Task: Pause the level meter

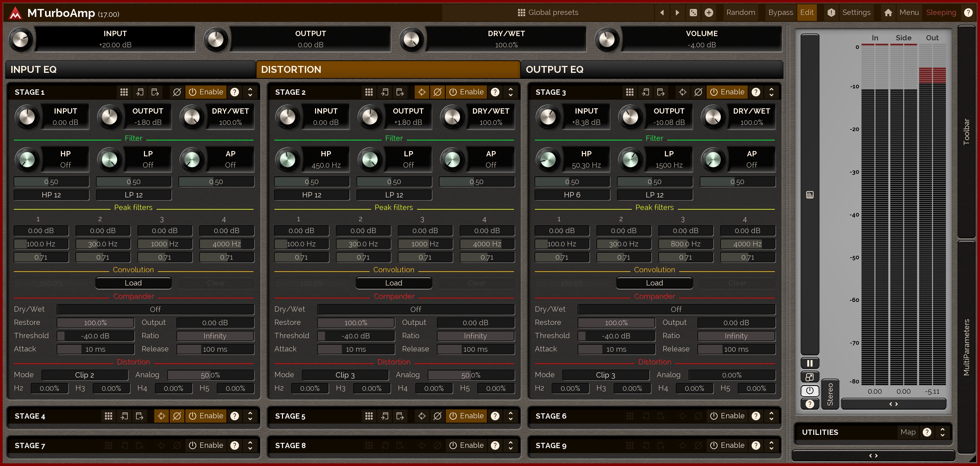Action: click(810, 363)
